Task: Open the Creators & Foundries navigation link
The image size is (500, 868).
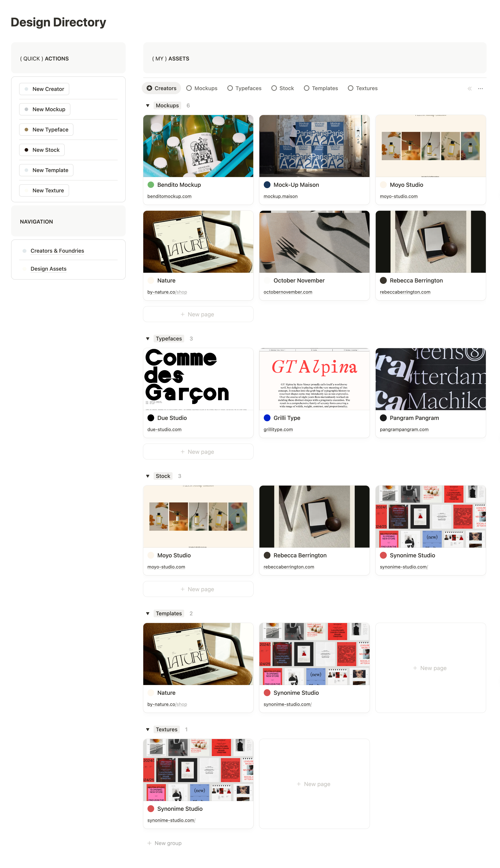Action: [57, 251]
